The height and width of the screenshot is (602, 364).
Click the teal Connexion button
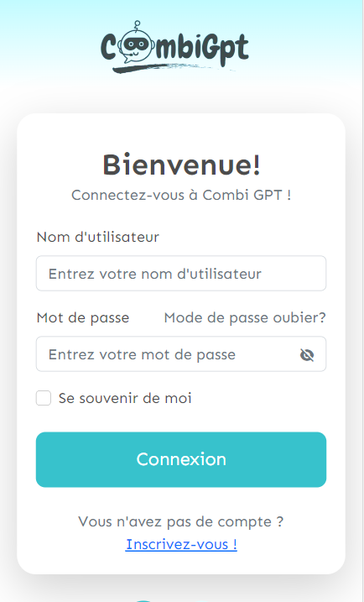point(181,459)
